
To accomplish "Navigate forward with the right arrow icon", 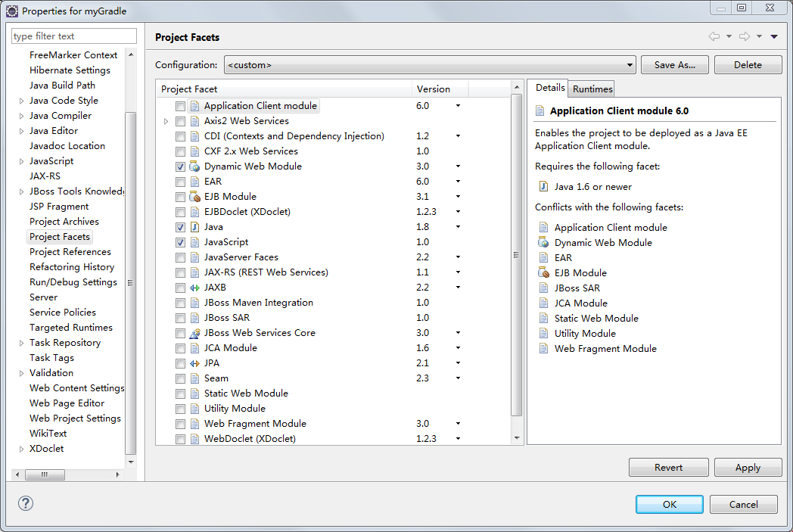I will (745, 36).
